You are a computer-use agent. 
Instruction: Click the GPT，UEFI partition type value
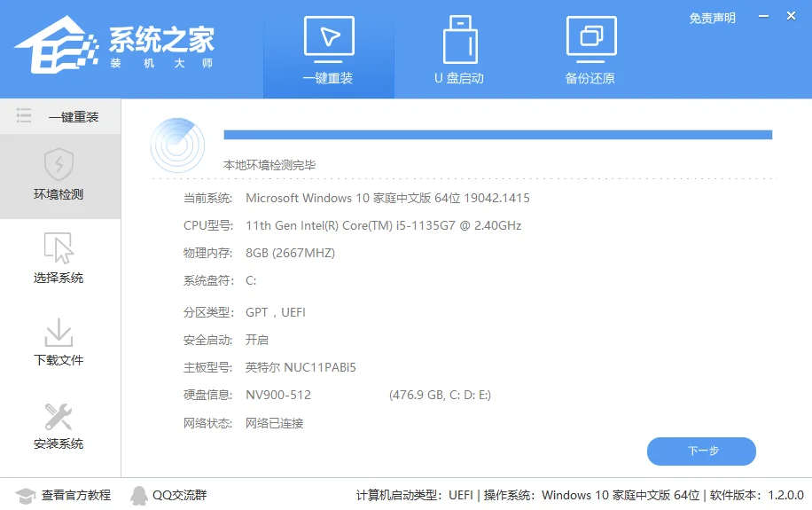[276, 312]
